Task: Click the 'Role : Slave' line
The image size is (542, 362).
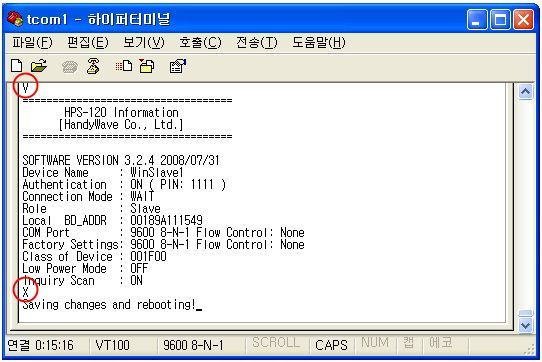Action: tap(91, 208)
